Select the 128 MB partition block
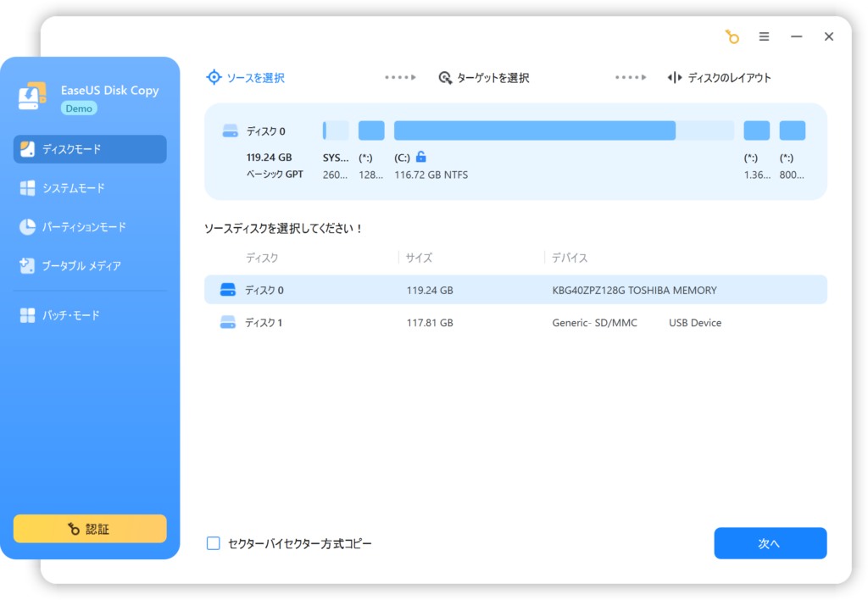Screen dimensions: 868x600 click(x=371, y=131)
